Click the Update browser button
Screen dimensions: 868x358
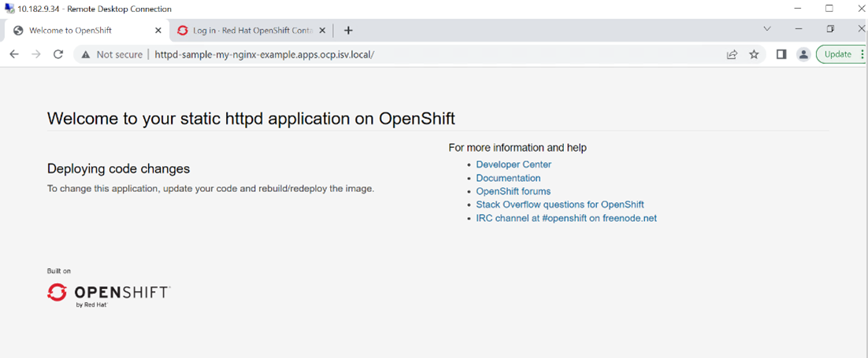click(837, 54)
